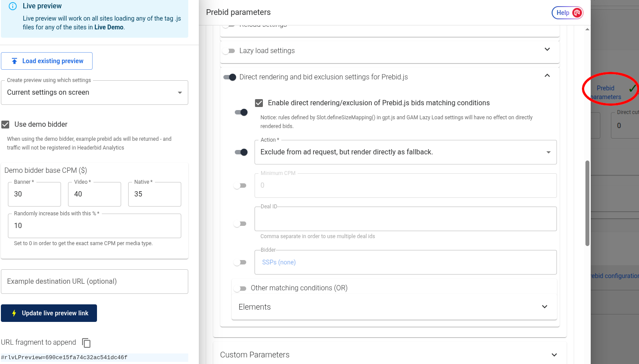Open the Create preview using which settings dropdown
The height and width of the screenshot is (364, 639).
pos(94,93)
